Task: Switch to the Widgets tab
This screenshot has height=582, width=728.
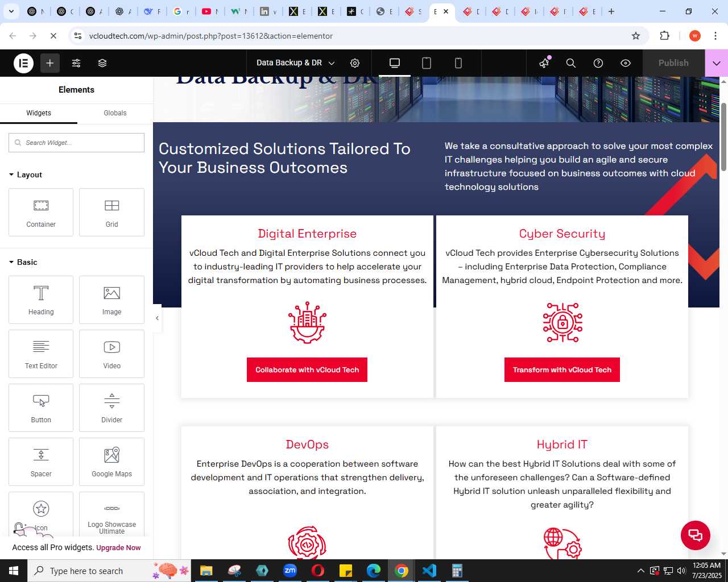Action: pos(39,113)
